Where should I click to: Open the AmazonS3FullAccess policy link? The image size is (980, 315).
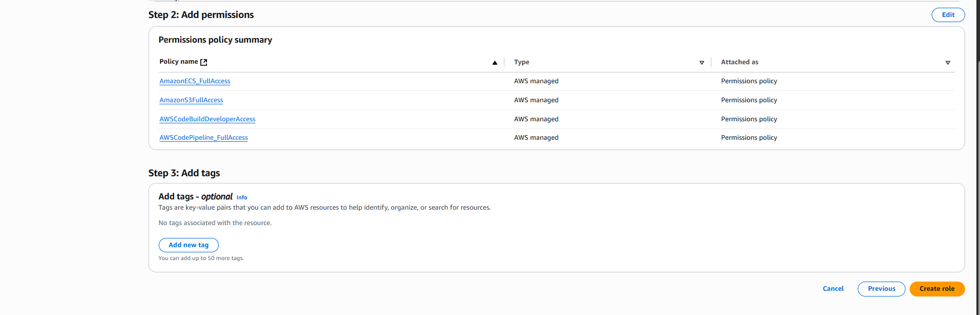(191, 100)
